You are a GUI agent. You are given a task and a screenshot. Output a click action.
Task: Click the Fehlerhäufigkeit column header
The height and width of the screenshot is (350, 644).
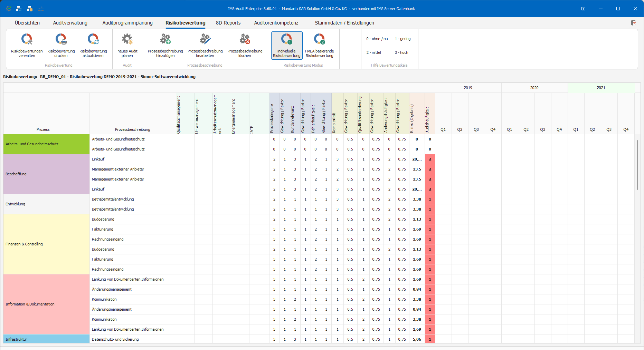[x=316, y=114]
